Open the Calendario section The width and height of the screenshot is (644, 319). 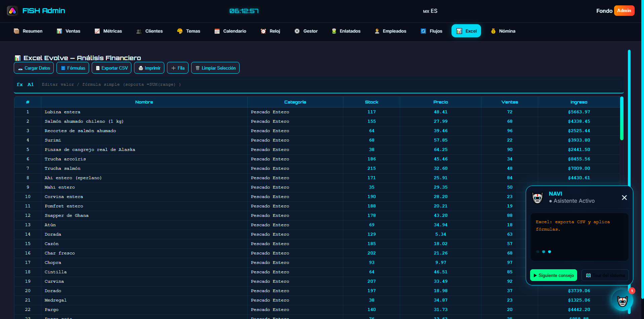(x=230, y=31)
